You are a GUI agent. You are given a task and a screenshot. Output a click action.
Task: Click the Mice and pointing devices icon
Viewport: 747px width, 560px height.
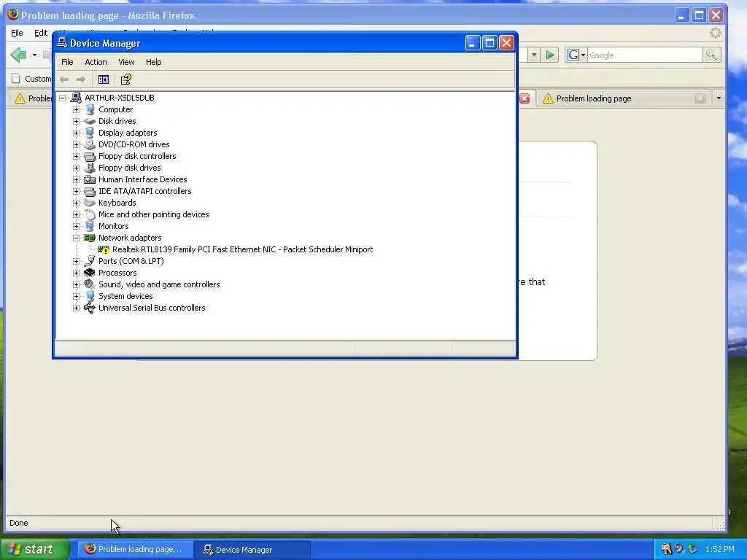(90, 214)
